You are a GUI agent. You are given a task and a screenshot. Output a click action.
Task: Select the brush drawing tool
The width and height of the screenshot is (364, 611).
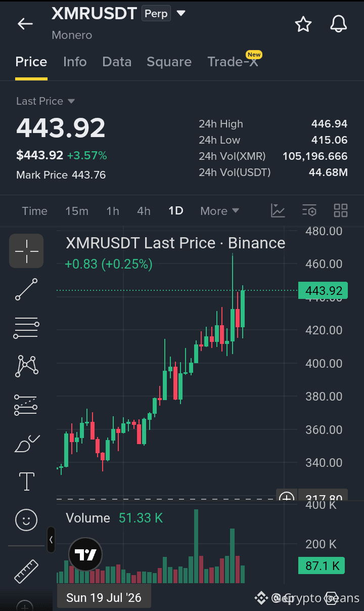(x=27, y=443)
